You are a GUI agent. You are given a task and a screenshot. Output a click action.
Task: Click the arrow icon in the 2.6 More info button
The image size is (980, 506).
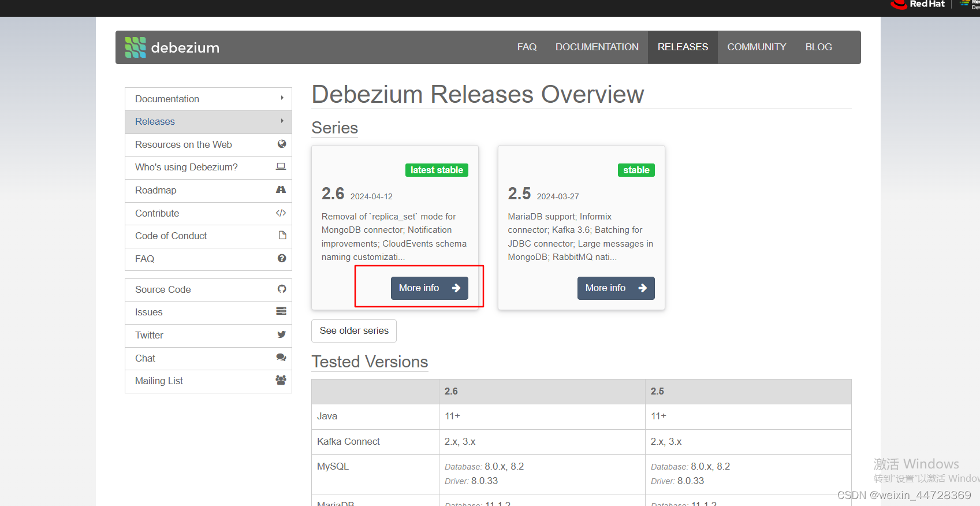[456, 288]
